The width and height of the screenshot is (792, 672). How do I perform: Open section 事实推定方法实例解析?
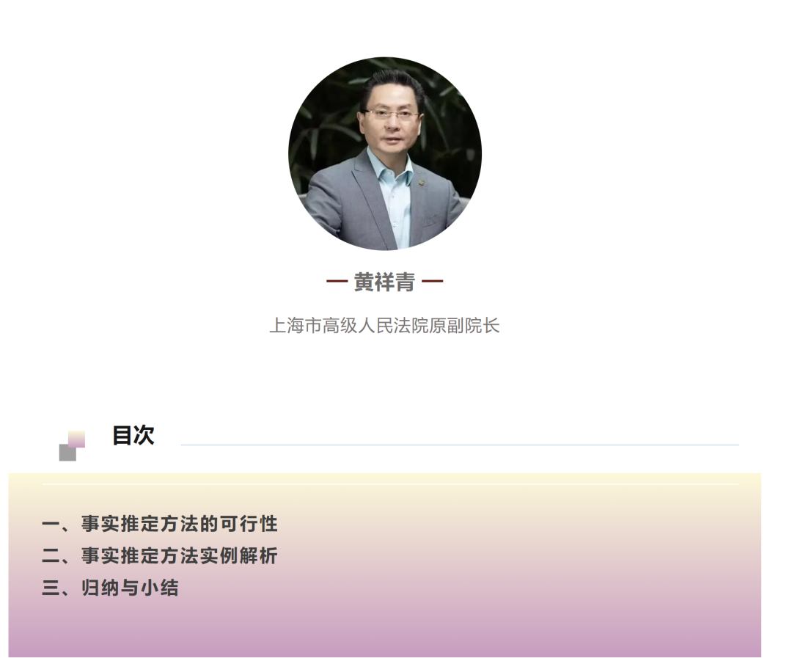[x=180, y=556]
